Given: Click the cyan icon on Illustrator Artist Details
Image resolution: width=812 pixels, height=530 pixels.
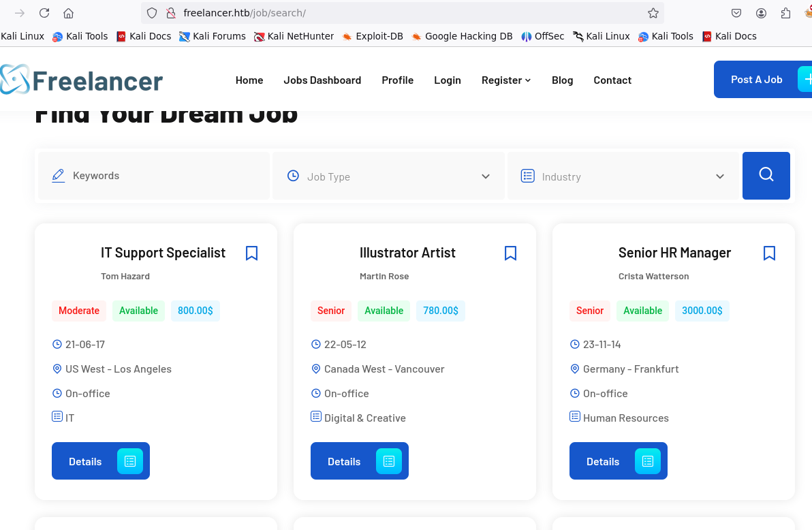Looking at the screenshot, I should pyautogui.click(x=389, y=461).
